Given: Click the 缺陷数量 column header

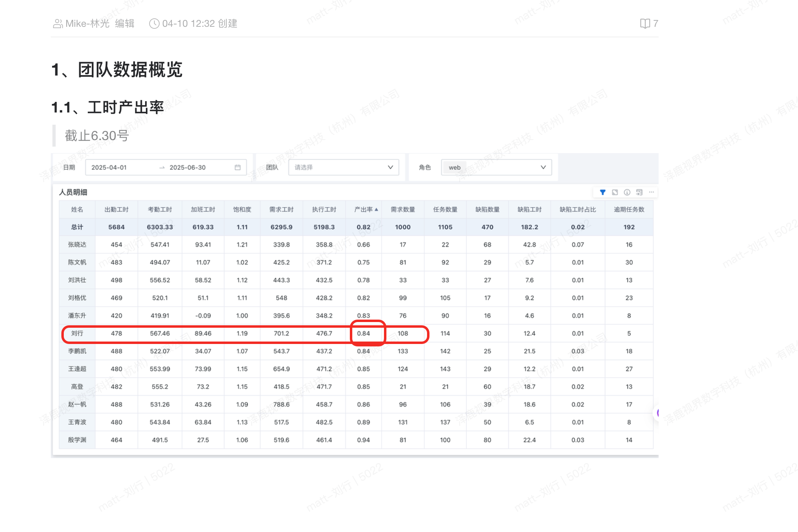Looking at the screenshot, I should tap(488, 210).
